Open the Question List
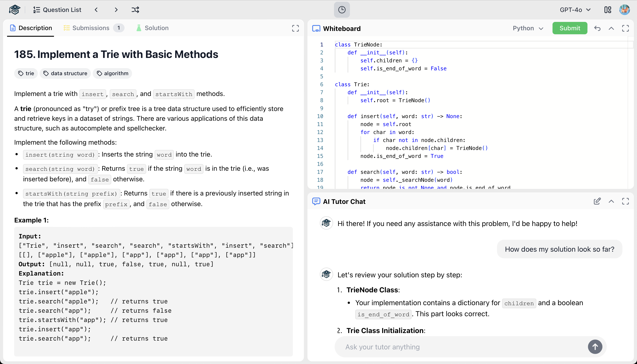 click(57, 10)
